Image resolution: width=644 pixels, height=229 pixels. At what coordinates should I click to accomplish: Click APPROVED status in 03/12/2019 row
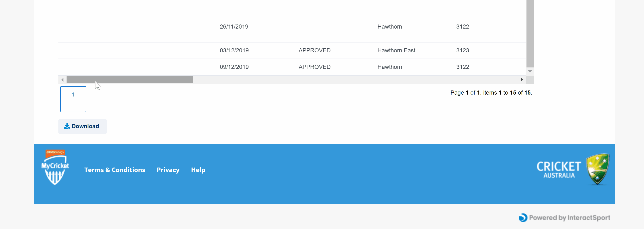tap(314, 50)
